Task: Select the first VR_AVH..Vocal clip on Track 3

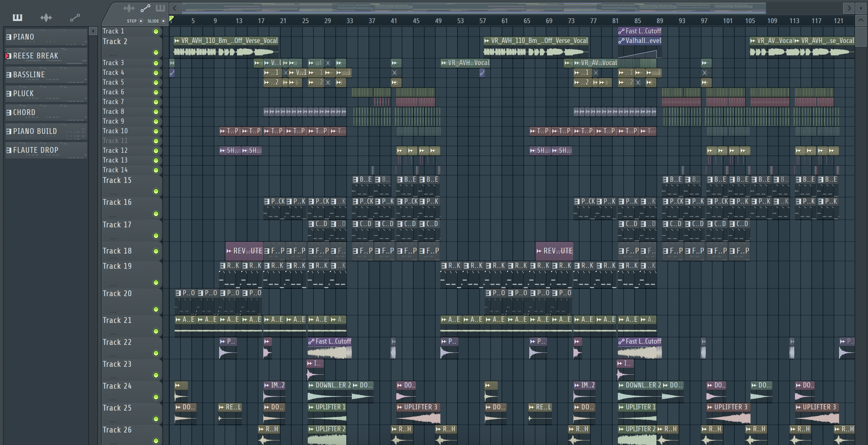Action: click(x=465, y=63)
